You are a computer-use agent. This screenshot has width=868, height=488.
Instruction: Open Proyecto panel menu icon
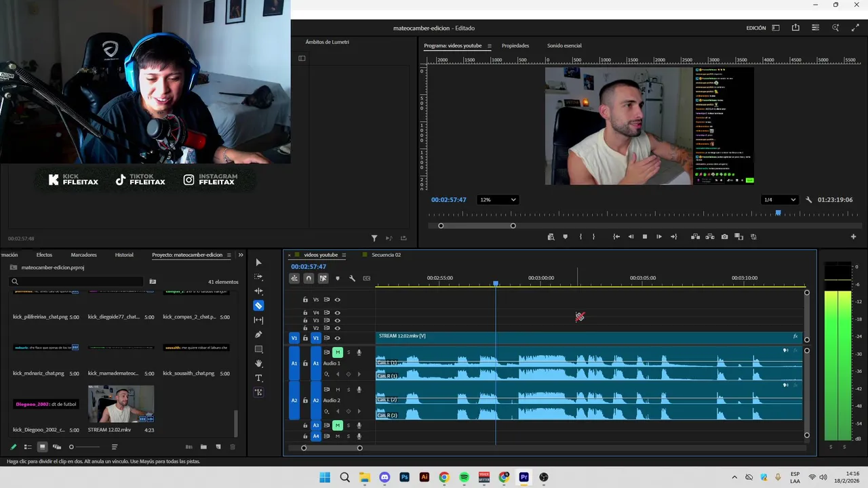tap(229, 255)
